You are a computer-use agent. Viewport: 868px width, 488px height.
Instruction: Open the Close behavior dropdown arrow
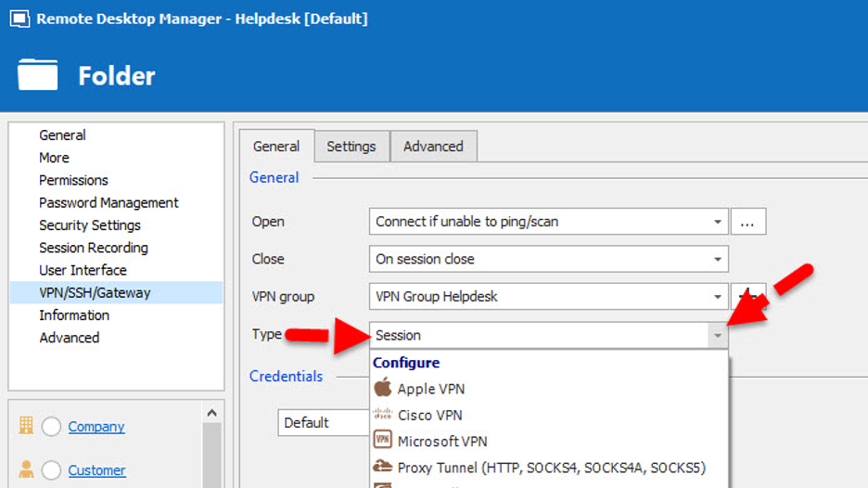tap(718, 259)
